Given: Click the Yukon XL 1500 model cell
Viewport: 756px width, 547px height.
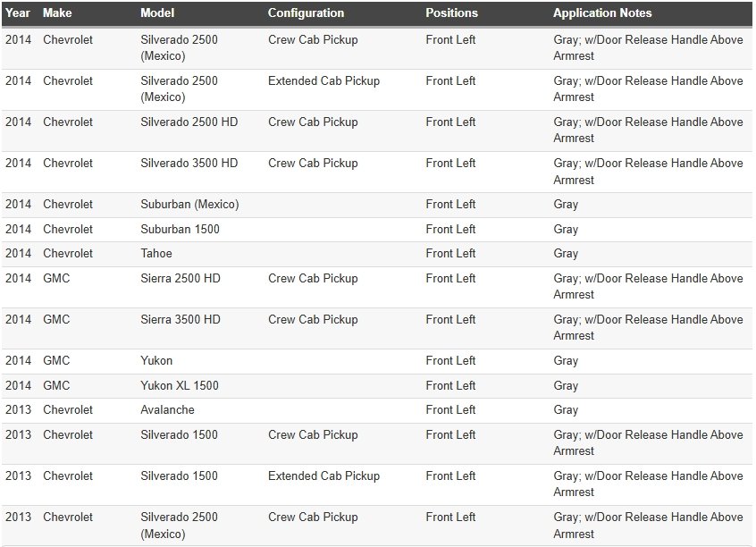Looking at the screenshot, I should [180, 386].
